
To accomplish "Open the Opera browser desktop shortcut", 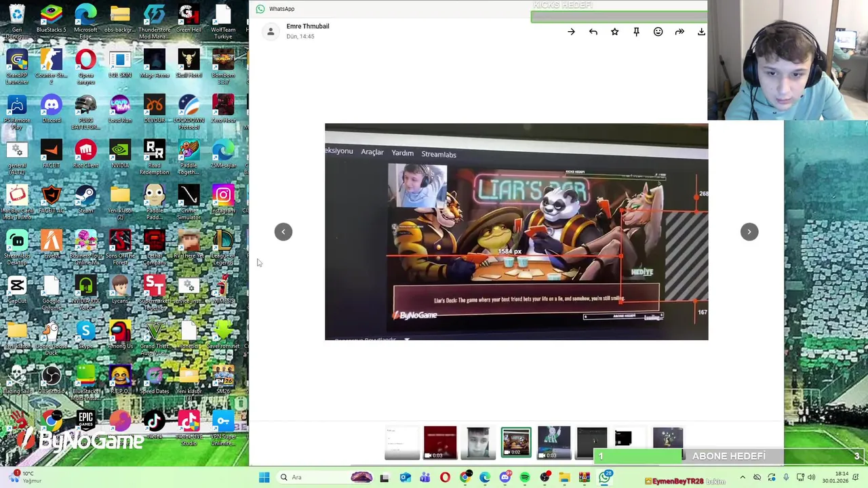I will (x=85, y=66).
